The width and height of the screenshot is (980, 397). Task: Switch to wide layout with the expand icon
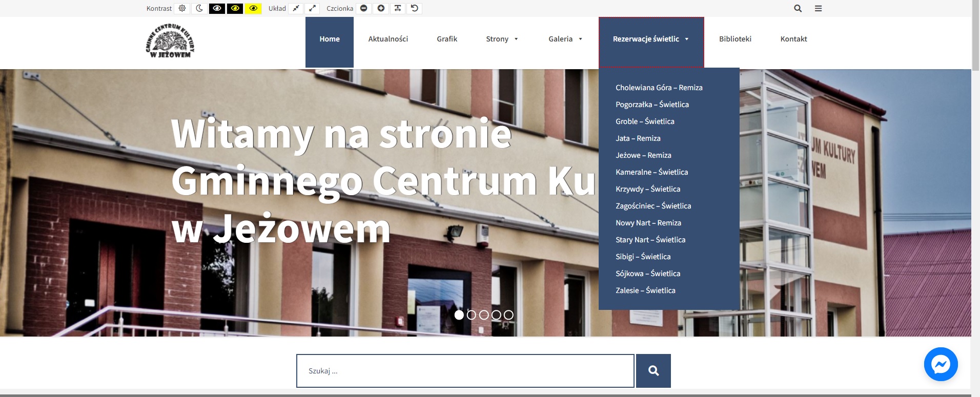point(312,8)
